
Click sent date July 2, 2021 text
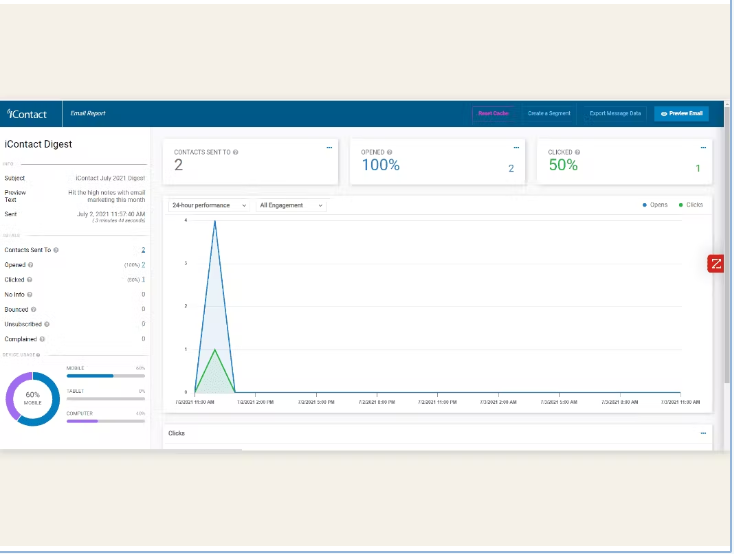(111, 214)
